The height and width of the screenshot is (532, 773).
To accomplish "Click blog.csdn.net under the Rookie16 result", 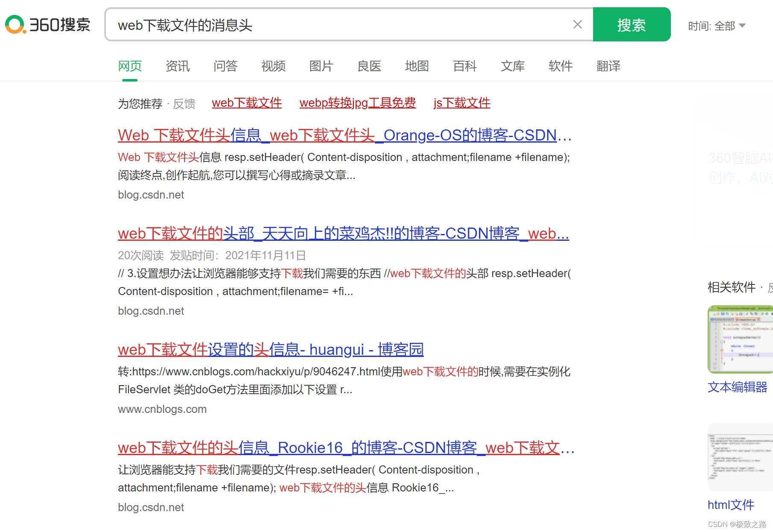I will coord(151,507).
